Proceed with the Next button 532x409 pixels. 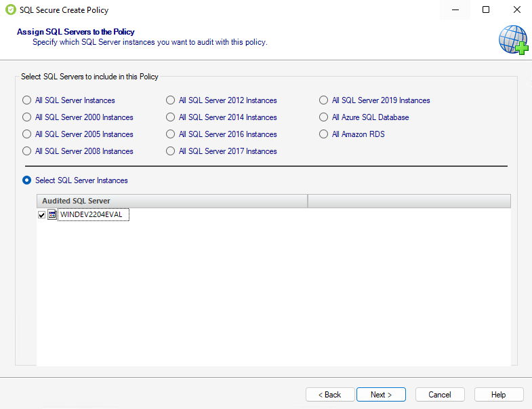(381, 395)
